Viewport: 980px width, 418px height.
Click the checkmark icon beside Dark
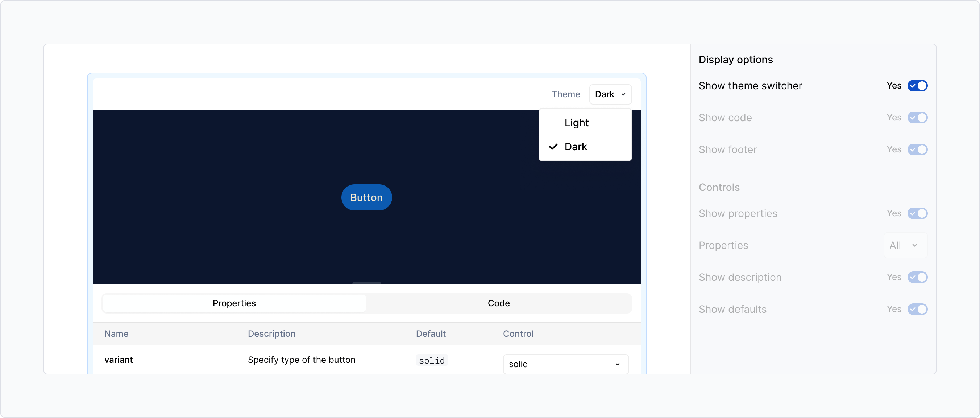pos(553,147)
